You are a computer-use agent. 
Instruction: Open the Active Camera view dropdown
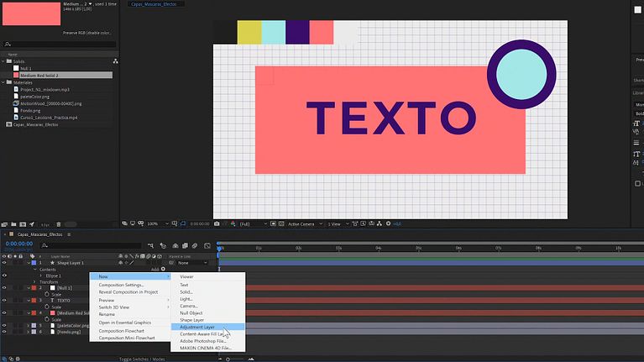click(305, 224)
